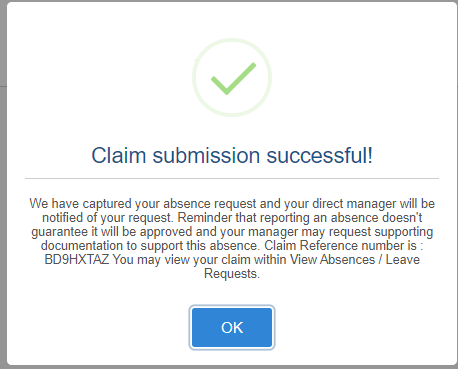The height and width of the screenshot is (369, 458).
Task: Click the 'Claim Reference number is :' text
Action: coord(344,245)
